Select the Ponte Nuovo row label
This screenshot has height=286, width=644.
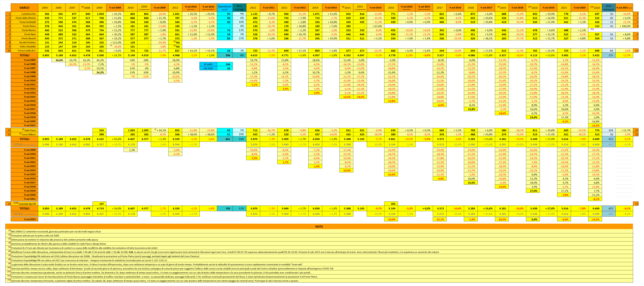tap(25, 30)
